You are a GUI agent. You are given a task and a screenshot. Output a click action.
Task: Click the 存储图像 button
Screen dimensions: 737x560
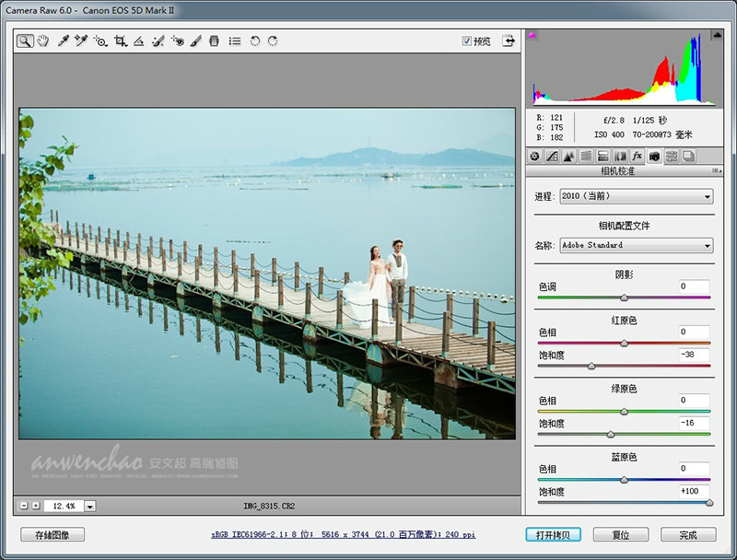pos(53,534)
